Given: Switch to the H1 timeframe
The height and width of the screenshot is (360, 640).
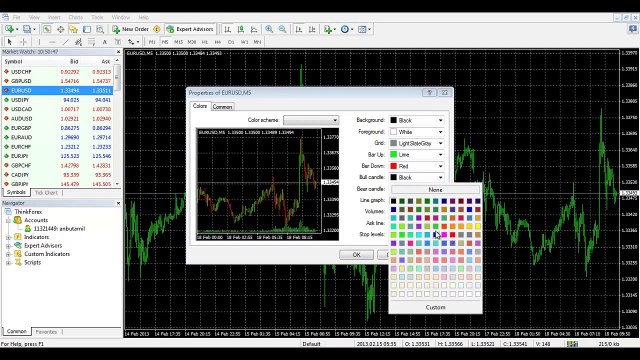Looking at the screenshot, I should point(204,42).
